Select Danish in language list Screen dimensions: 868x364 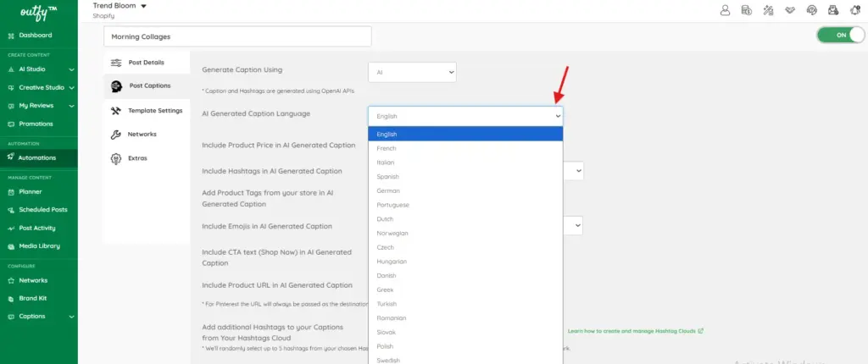(x=465, y=275)
